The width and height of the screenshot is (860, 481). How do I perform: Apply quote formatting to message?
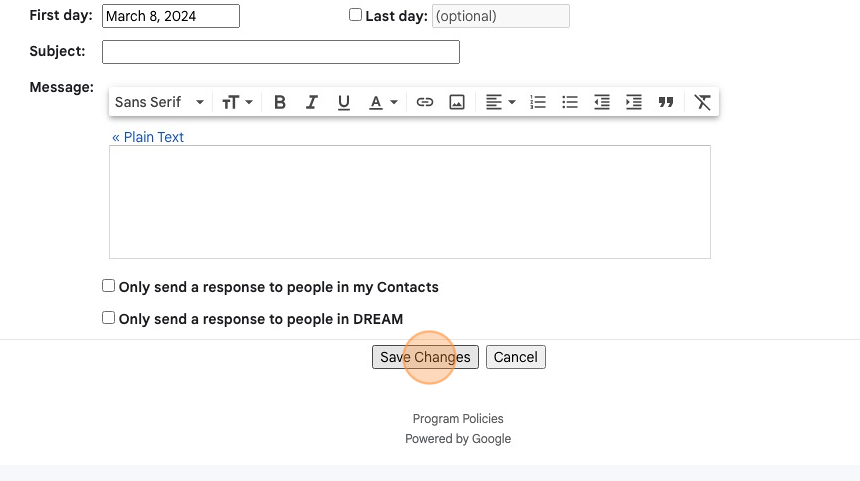(666, 102)
